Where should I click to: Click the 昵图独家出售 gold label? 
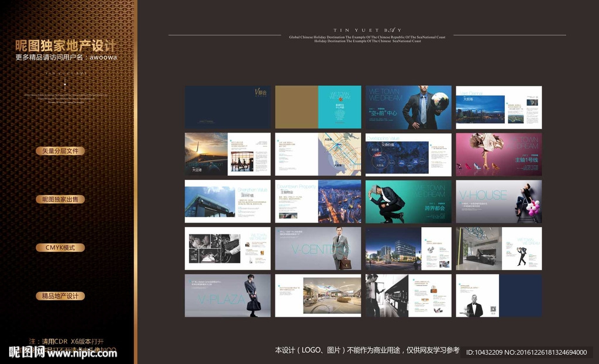[x=60, y=199]
